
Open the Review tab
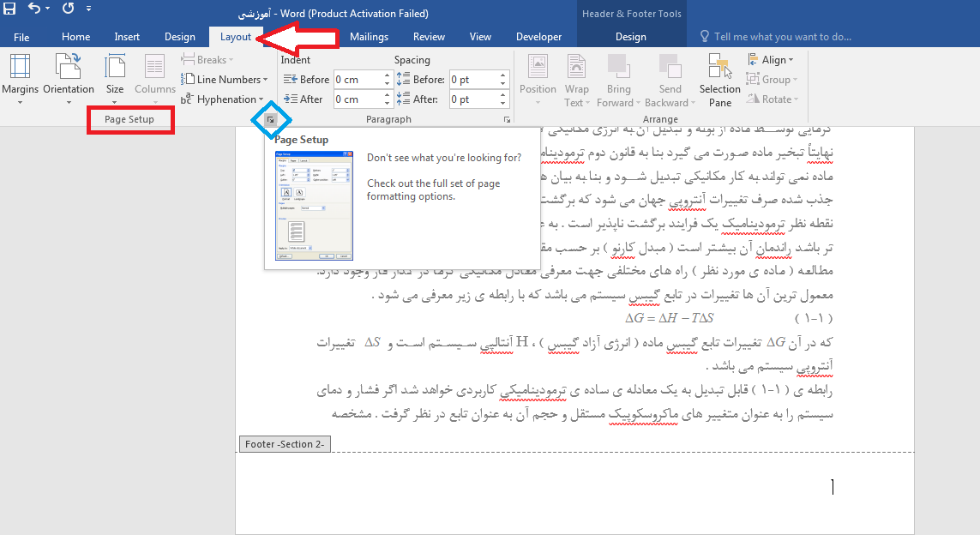429,37
